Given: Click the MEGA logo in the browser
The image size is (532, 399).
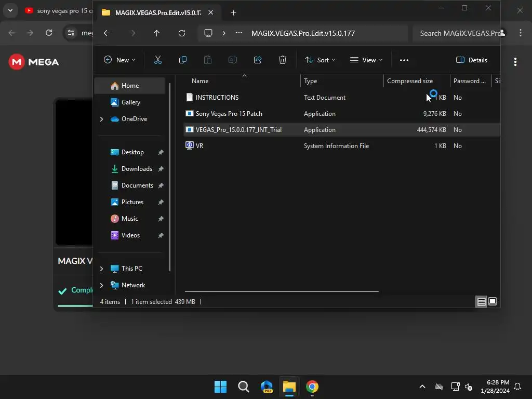Looking at the screenshot, I should (x=34, y=62).
